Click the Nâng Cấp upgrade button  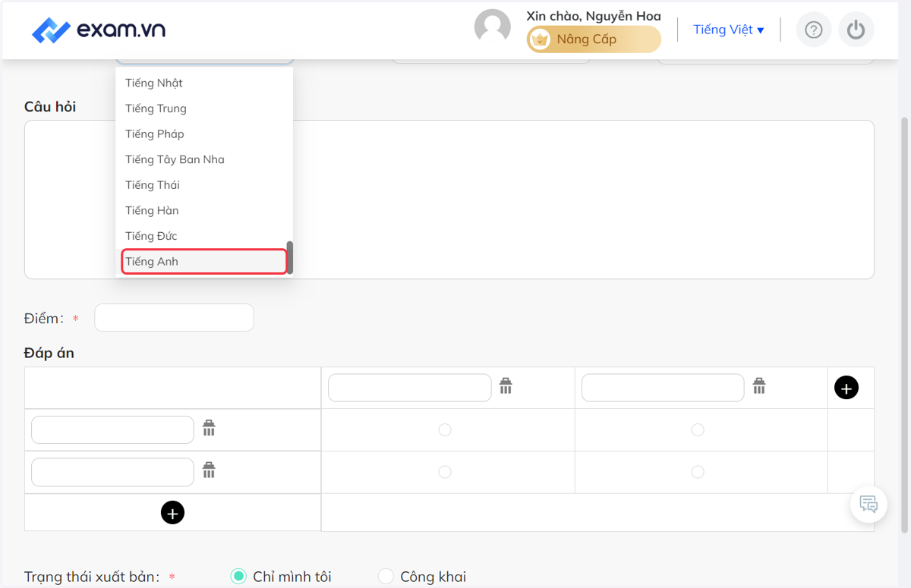(x=594, y=39)
